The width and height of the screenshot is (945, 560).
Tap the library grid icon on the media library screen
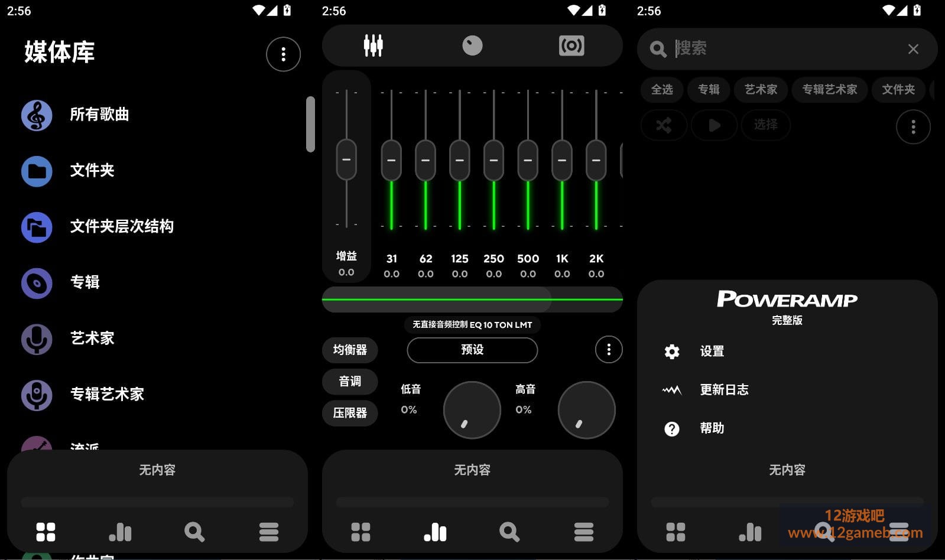click(x=46, y=532)
